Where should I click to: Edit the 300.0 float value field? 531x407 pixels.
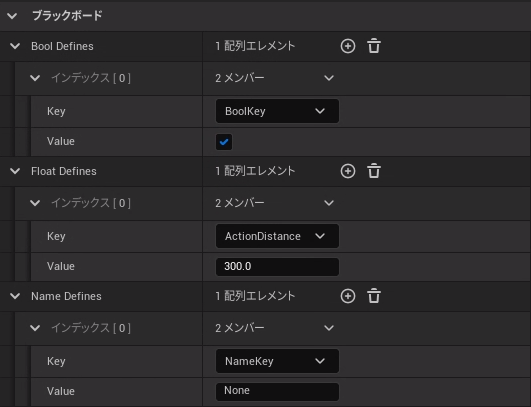pyautogui.click(x=277, y=266)
